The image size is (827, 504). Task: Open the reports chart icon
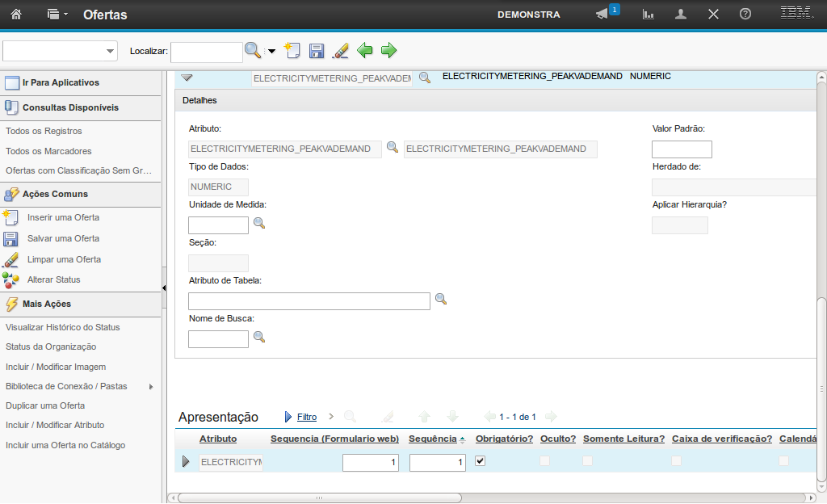click(648, 15)
